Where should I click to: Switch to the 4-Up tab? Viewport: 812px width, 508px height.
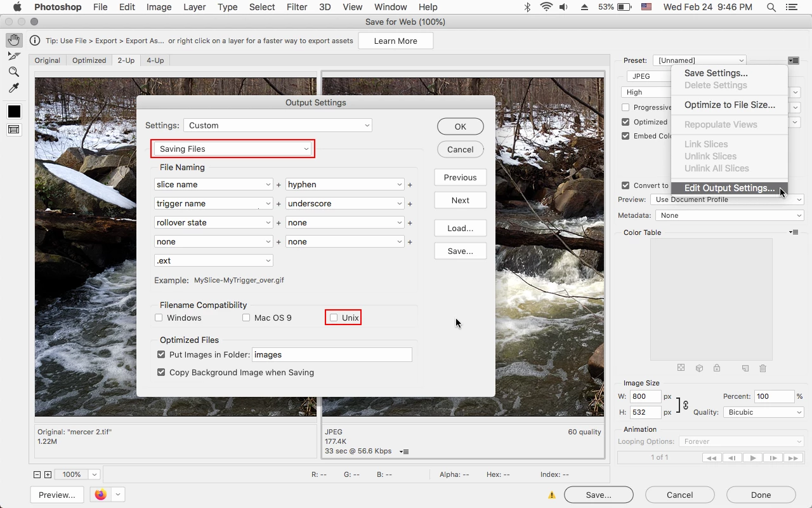[x=155, y=60]
